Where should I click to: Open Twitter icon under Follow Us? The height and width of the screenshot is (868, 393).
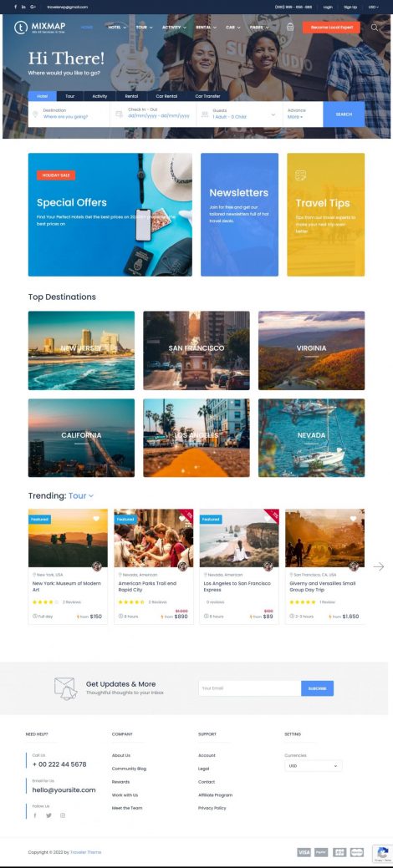coord(48,815)
